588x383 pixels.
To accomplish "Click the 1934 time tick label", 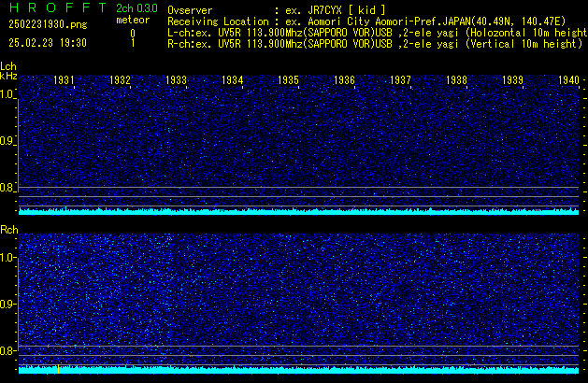I will click(232, 80).
